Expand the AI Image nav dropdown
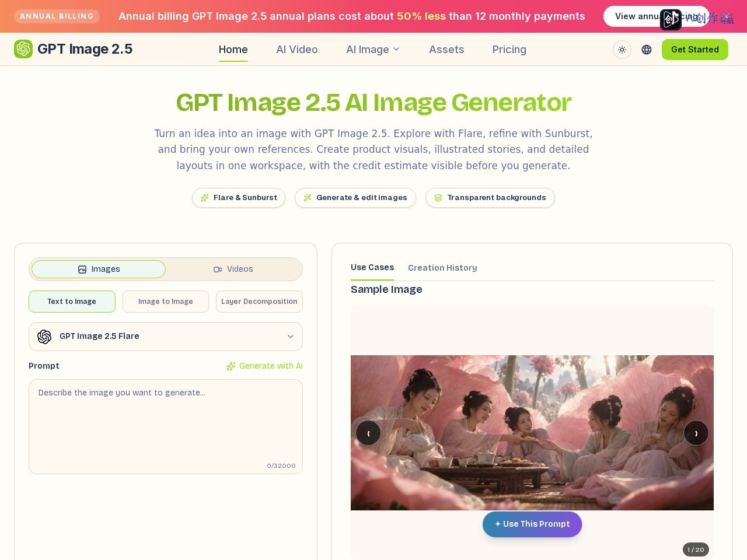 [373, 50]
